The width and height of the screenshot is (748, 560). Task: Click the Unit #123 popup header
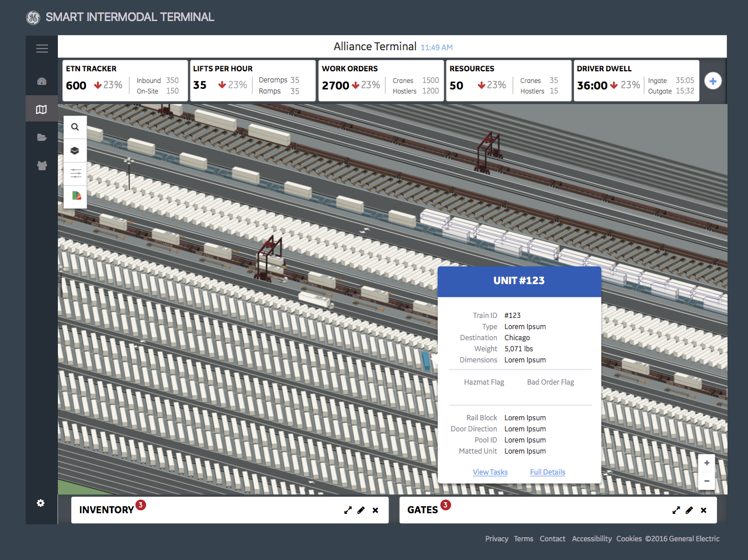[520, 281]
